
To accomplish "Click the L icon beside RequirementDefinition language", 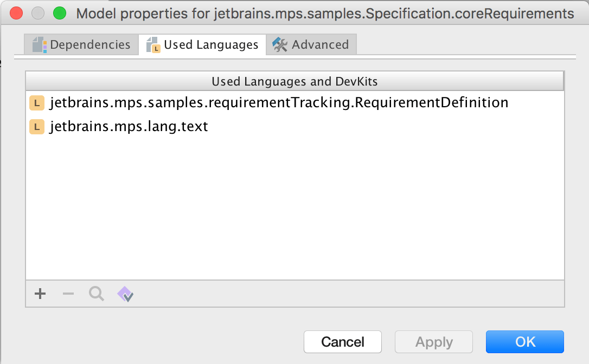I will (37, 102).
